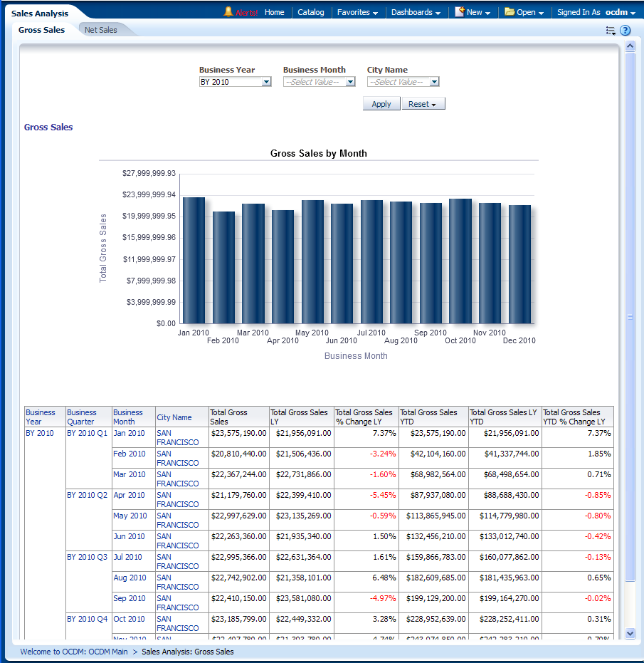Image resolution: width=644 pixels, height=663 pixels.
Task: Switch to the Net Sales tab
Action: pos(101,30)
